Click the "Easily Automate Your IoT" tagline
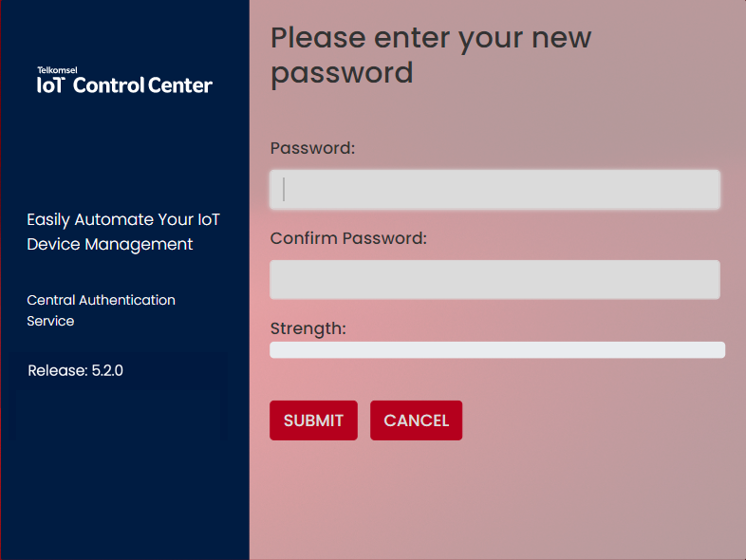Image resolution: width=746 pixels, height=560 pixels. pyautogui.click(x=123, y=219)
